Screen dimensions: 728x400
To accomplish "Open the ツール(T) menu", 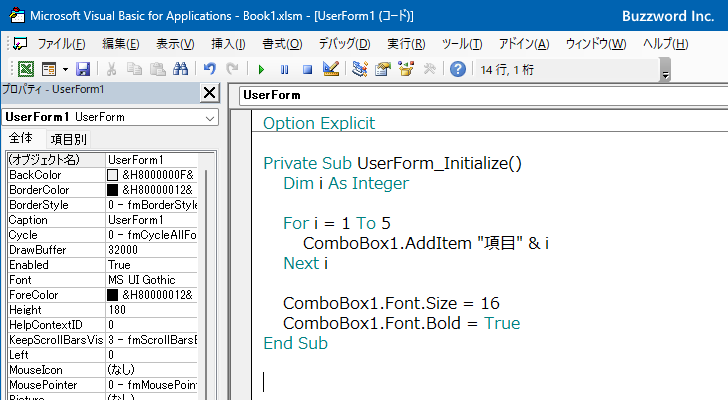I will coord(462,44).
